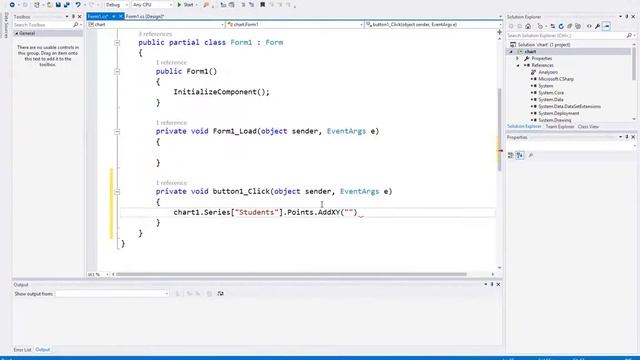Collapse the Form1_Load method region
640x360 pixels.
117,131
